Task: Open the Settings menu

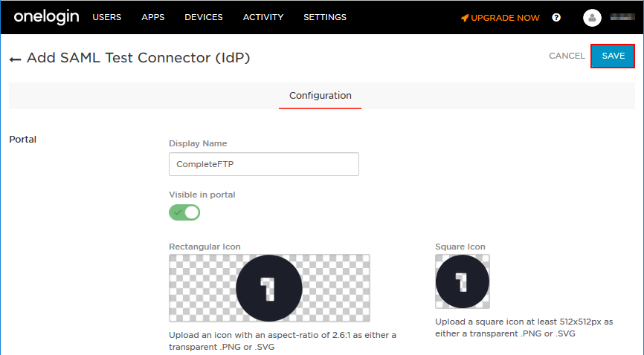Action: (324, 17)
